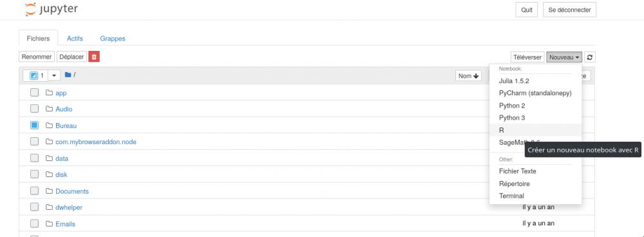Expand the selection options caret dropdown

[54, 75]
